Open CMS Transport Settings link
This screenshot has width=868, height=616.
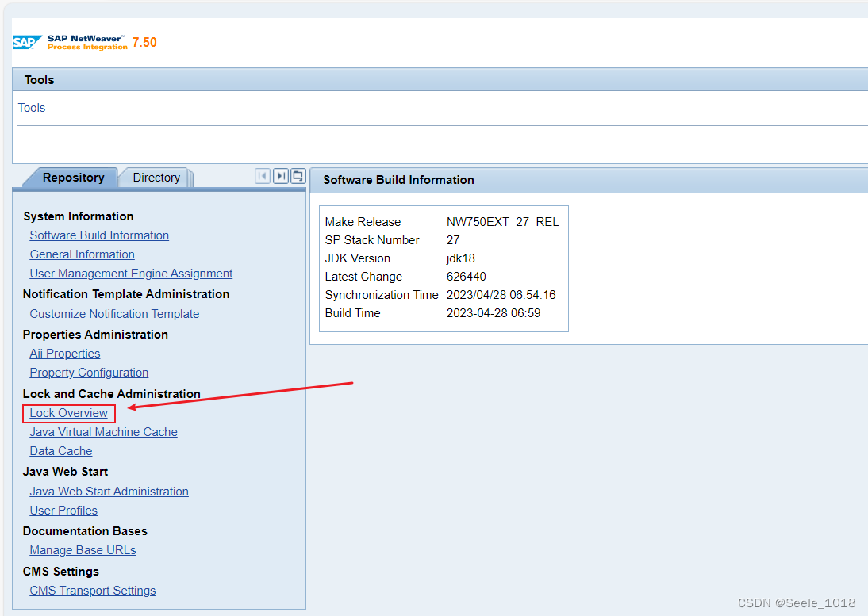pyautogui.click(x=93, y=591)
